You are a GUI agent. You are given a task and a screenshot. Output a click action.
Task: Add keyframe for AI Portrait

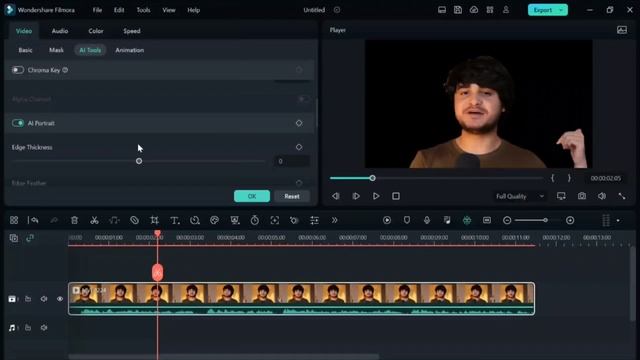click(x=299, y=123)
